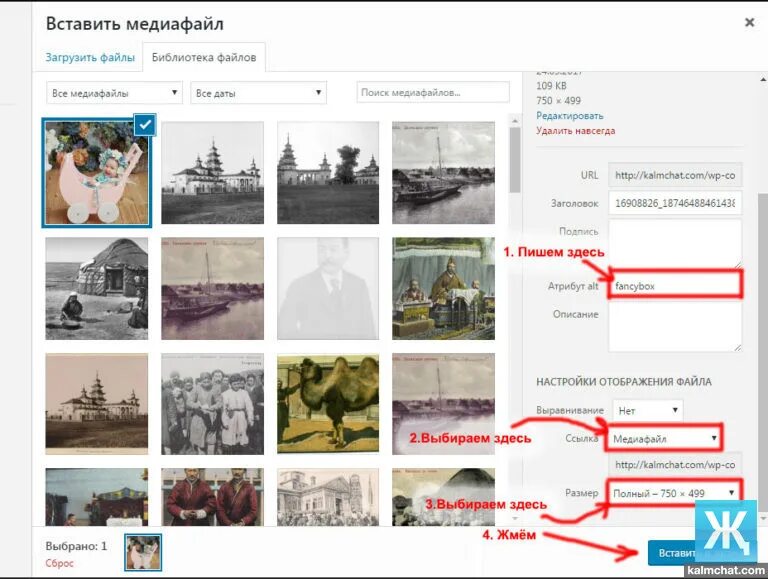Click the Сброс clear selection link
This screenshot has height=579, width=768.
click(59, 563)
